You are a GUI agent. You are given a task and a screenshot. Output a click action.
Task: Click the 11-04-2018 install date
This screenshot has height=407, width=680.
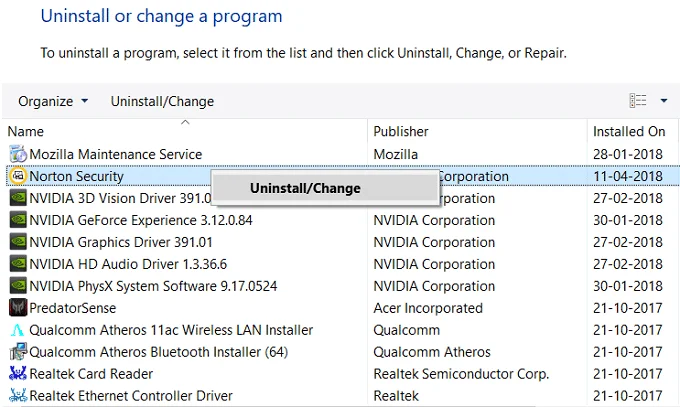[628, 176]
